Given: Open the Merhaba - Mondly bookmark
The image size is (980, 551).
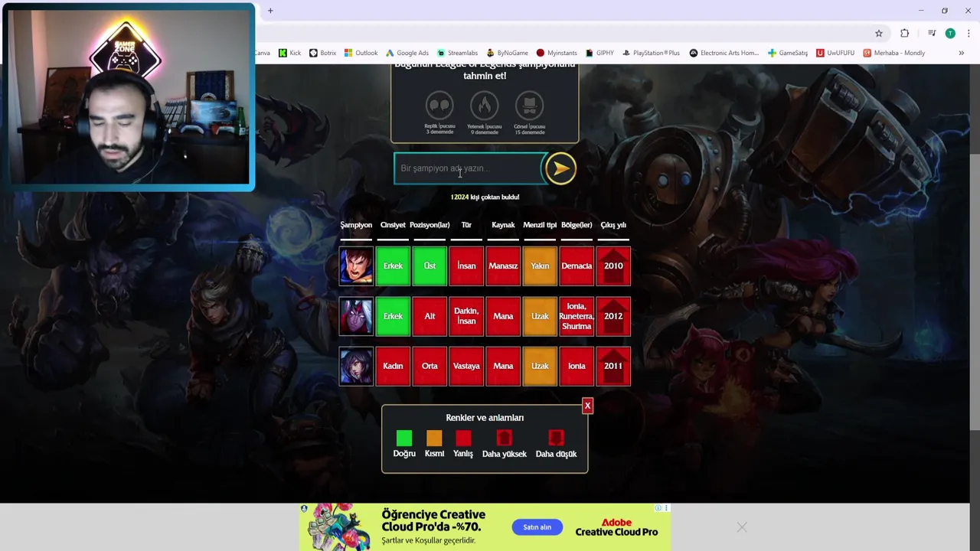Looking at the screenshot, I should [893, 53].
